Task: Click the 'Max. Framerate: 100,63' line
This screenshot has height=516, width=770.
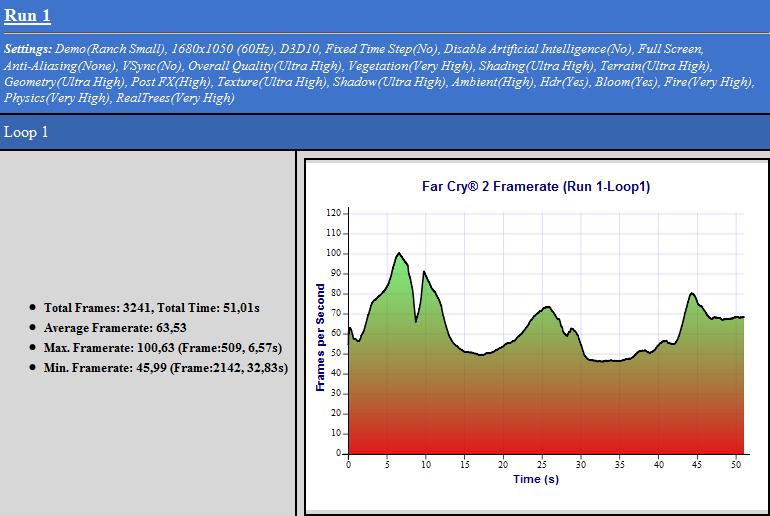Action: 163,348
